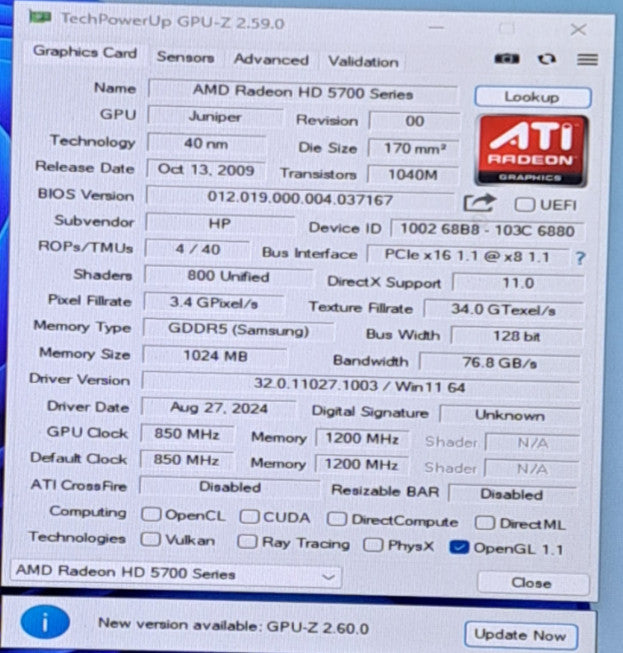
Task: Click the Pixel Fillrate 3.4 GPixel/s
Action: coord(214,303)
